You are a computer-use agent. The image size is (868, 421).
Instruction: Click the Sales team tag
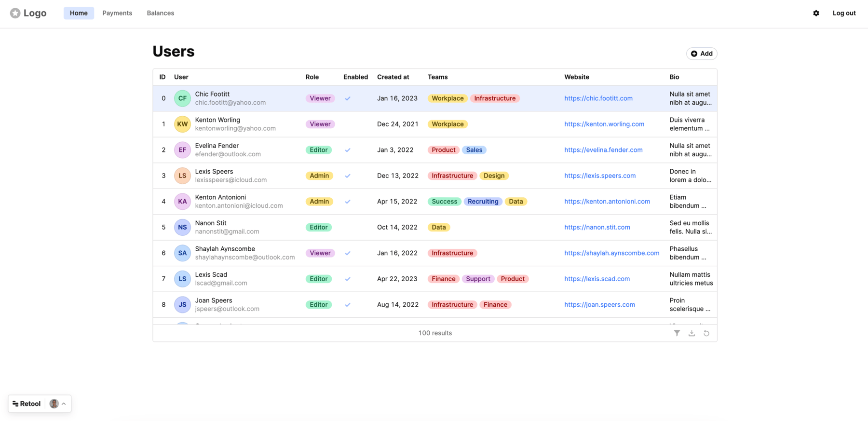[x=474, y=150]
